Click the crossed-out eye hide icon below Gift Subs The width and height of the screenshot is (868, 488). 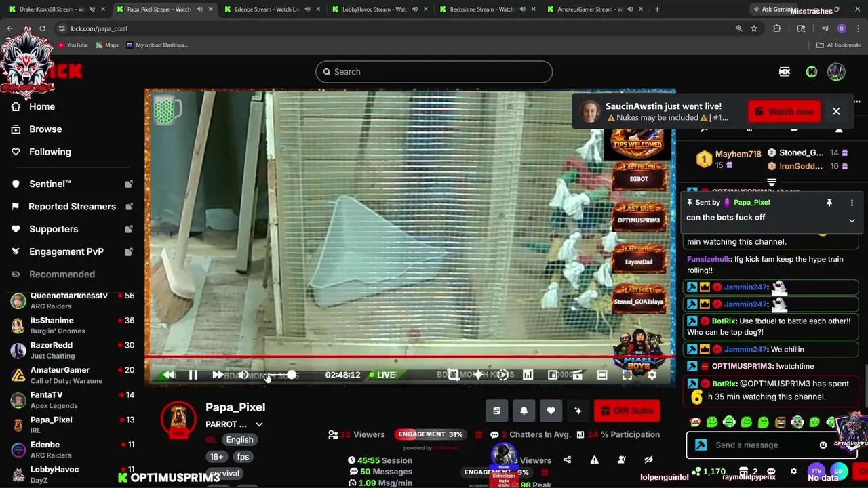click(648, 460)
